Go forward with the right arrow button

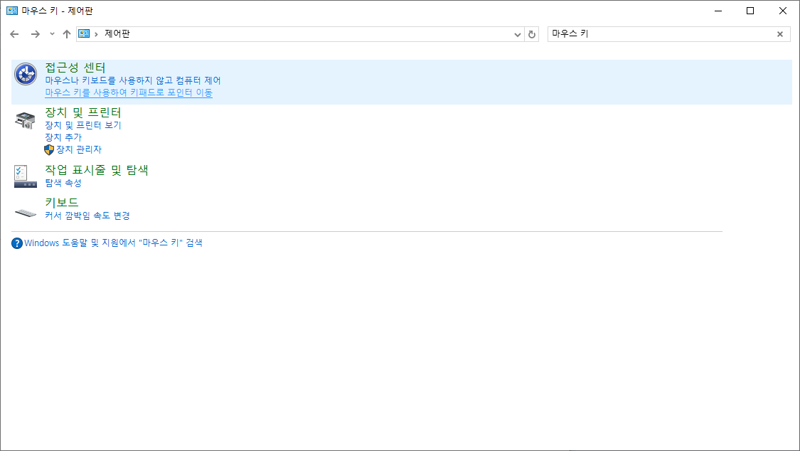(x=35, y=34)
